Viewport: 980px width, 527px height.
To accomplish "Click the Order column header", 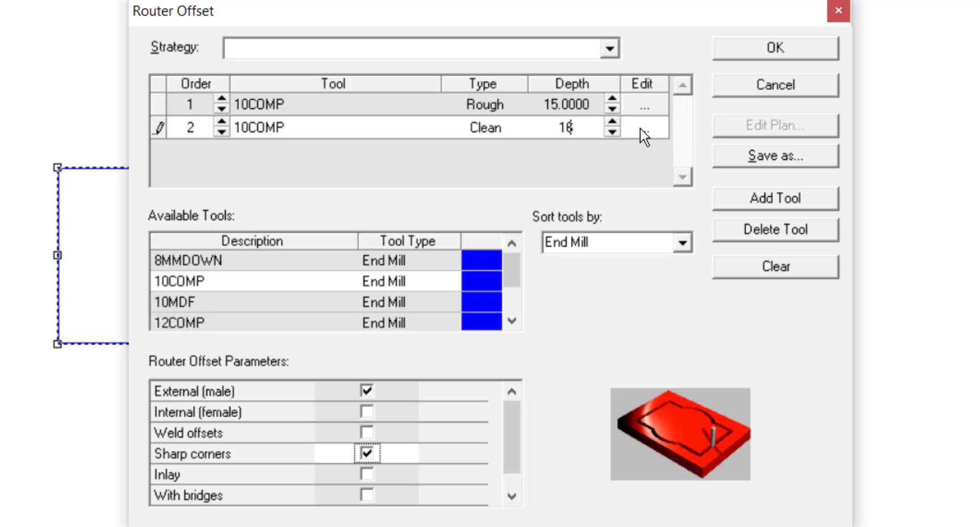I will (197, 84).
